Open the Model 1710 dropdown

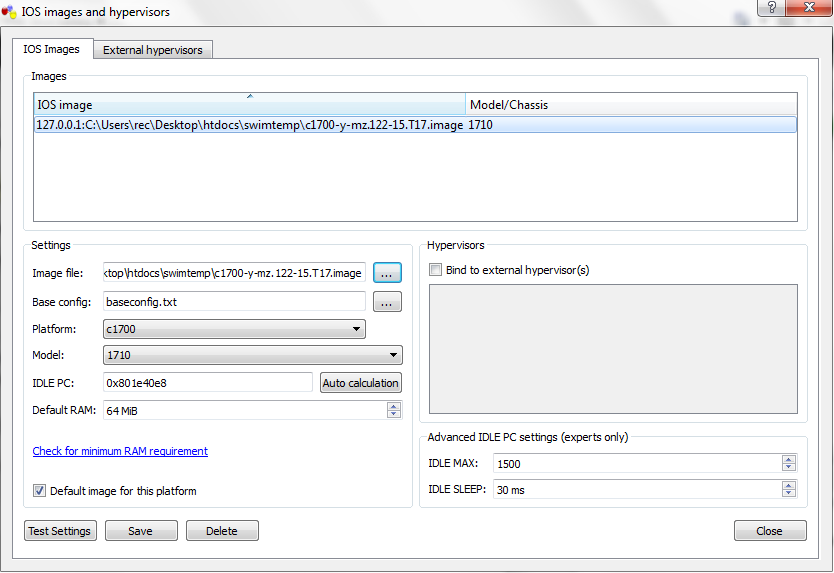pos(253,355)
